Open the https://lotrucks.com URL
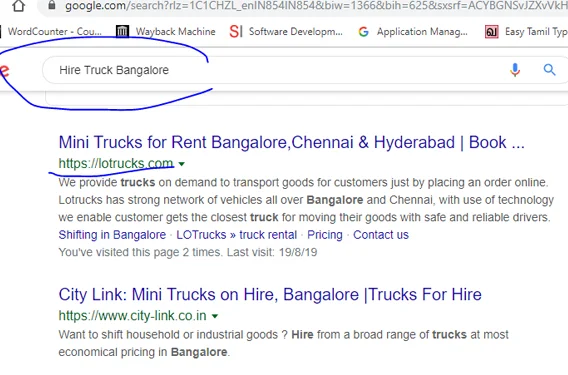The width and height of the screenshot is (568, 375). point(116,164)
